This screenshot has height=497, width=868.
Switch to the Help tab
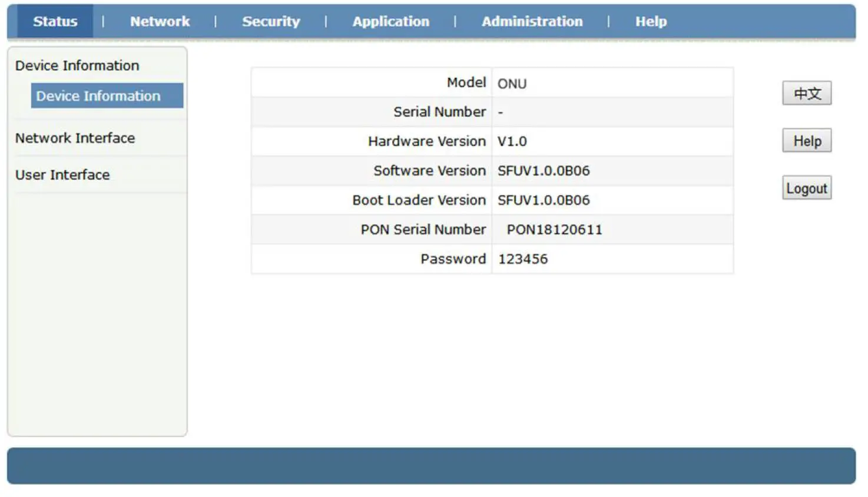(650, 21)
